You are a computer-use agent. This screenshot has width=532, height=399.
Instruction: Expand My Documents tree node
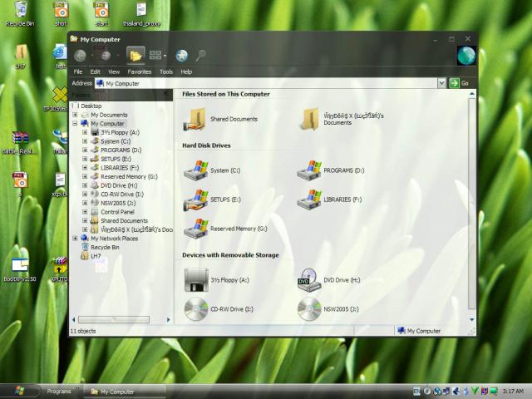click(x=75, y=115)
